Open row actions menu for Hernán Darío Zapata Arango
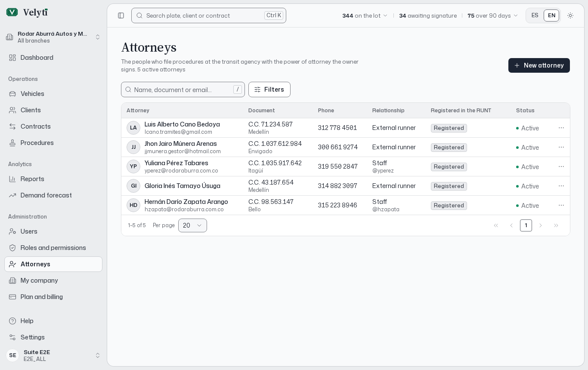This screenshot has width=588, height=370. [x=561, y=205]
